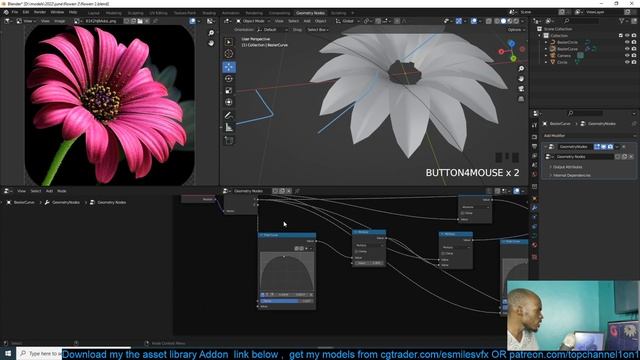Toggle the GeometryNodes modifier's viewport display
Viewport: 640px width, 360px height.
tap(604, 147)
